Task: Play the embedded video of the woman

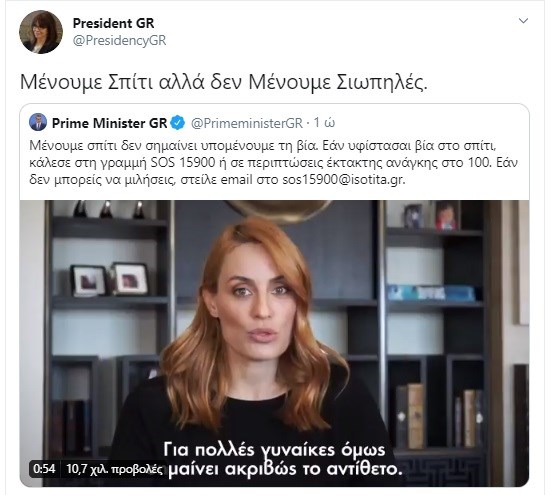Action: 274,343
